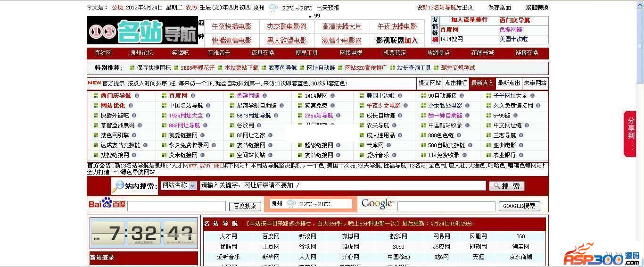The height and width of the screenshot is (267, 644).
Task: Click 新浪网 in the 名站导航 table
Action: tap(307, 236)
